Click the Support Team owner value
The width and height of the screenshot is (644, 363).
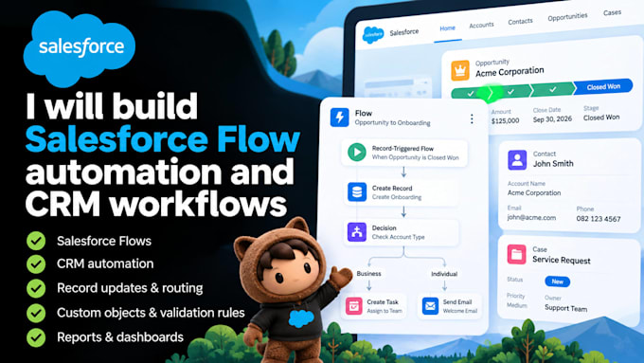(x=566, y=308)
